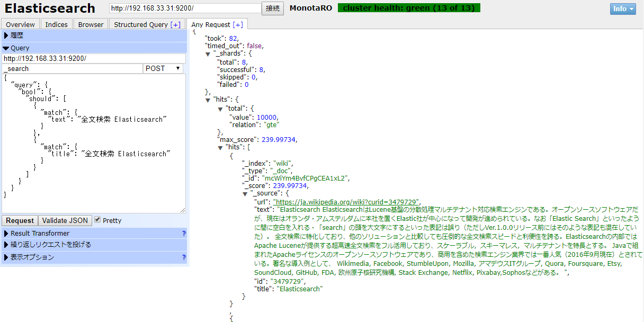This screenshot has height=322, width=644.
Task: Toggle the Pretty checkbox off
Action: pos(97,220)
